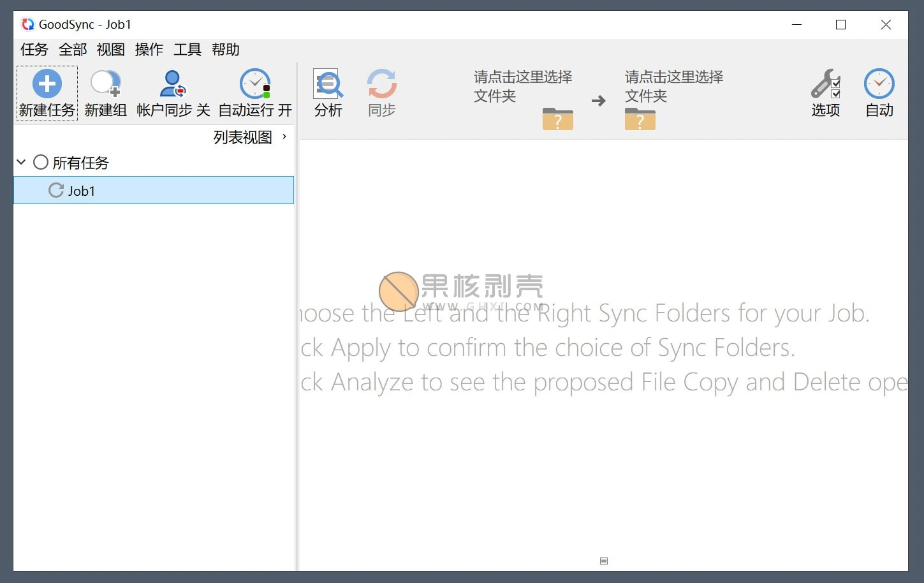This screenshot has width=924, height=583.
Task: Open the right folder question-mark icon
Action: point(640,119)
